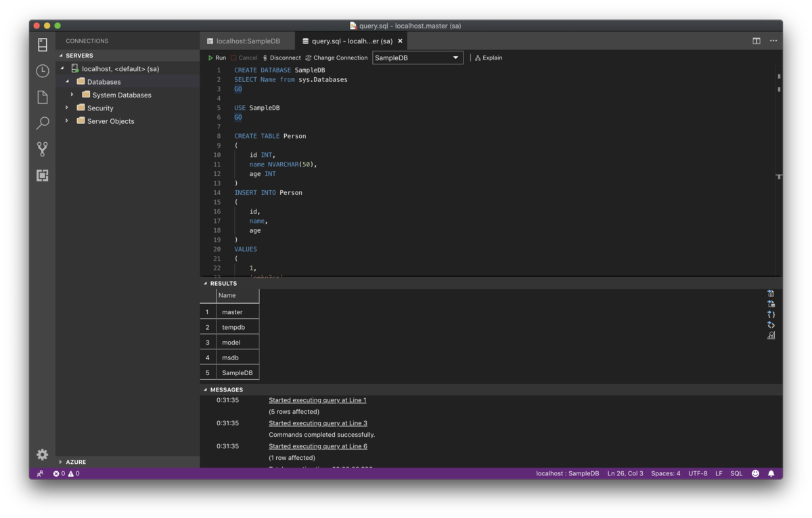Screen dimensions: 812x518
Task: Click the editor vertical scrollbar
Action: (779, 171)
